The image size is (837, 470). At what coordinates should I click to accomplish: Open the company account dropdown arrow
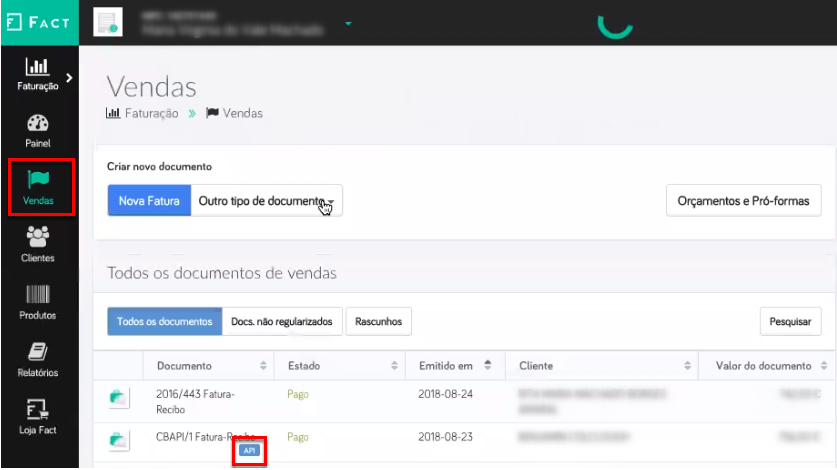(348, 22)
